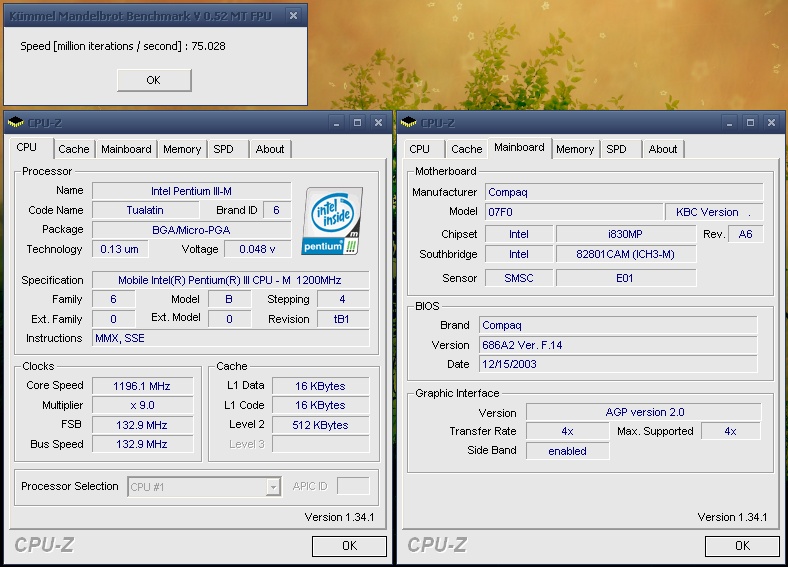Click the 'x 9.0' multiplier value
This screenshot has height=567, width=788.
(142, 405)
